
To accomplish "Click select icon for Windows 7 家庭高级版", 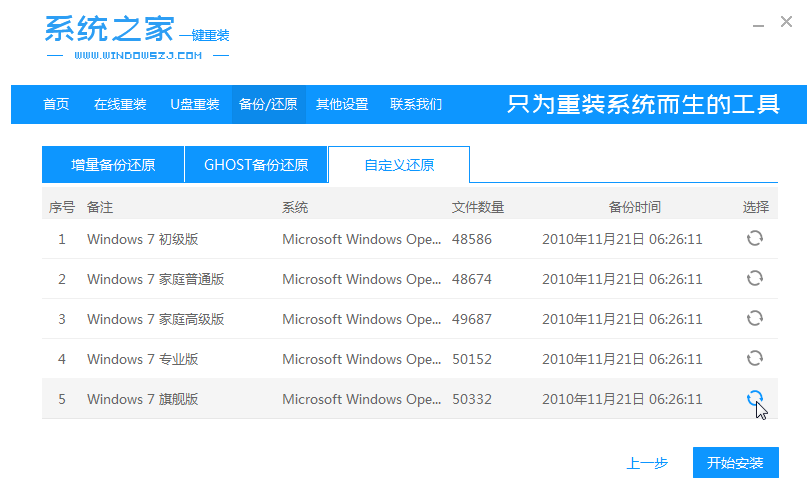I will [x=755, y=319].
